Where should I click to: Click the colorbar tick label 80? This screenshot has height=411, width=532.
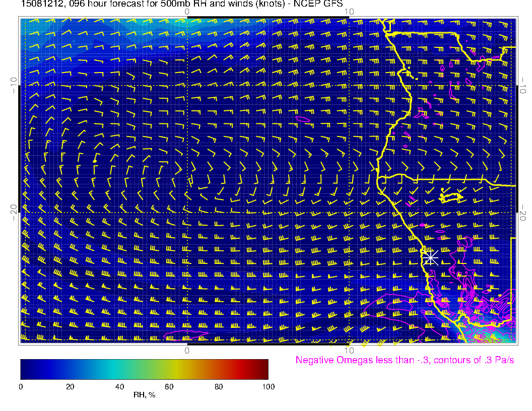[x=219, y=386]
